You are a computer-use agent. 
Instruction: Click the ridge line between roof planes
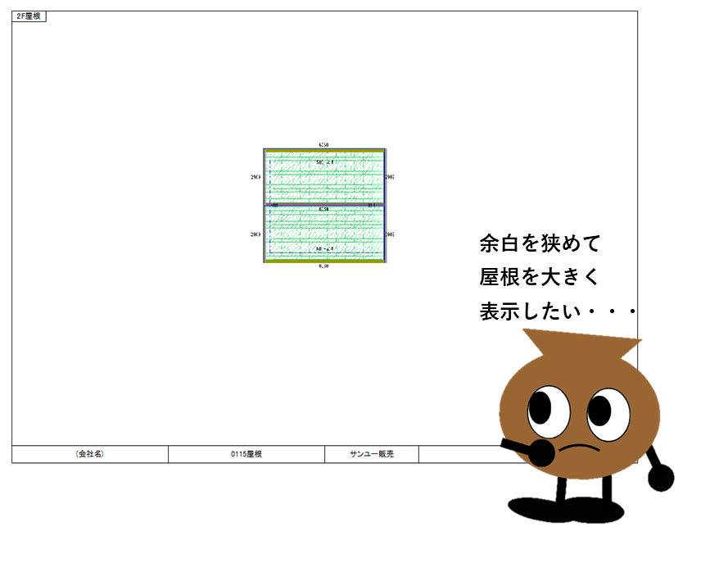[324, 204]
